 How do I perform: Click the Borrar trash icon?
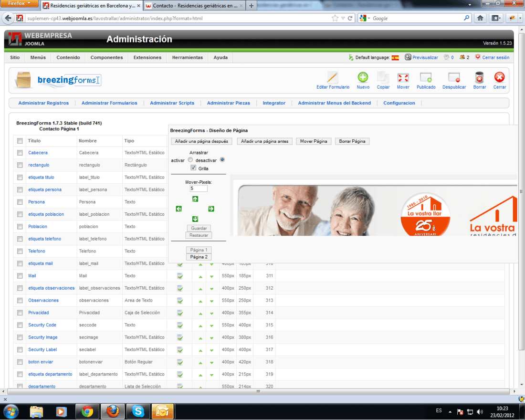click(x=479, y=77)
